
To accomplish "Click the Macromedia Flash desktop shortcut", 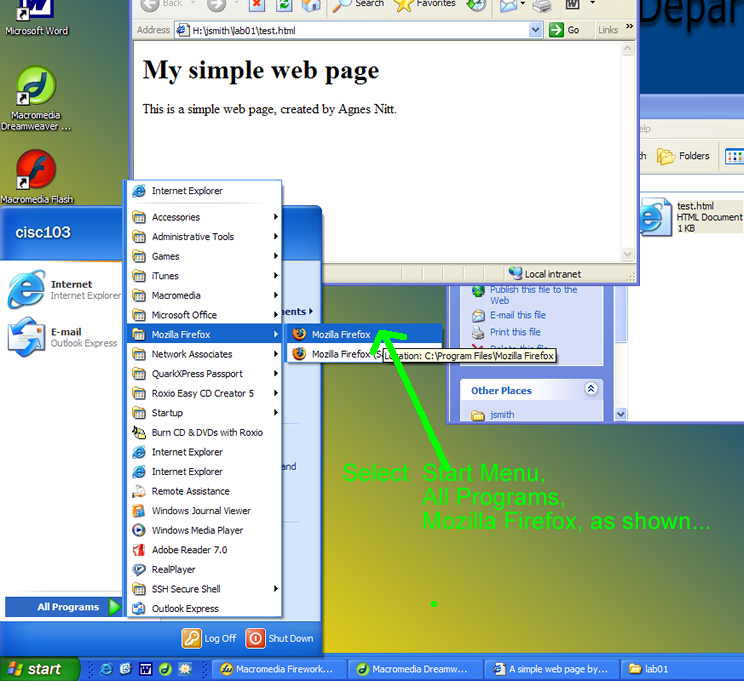I will 37,177.
